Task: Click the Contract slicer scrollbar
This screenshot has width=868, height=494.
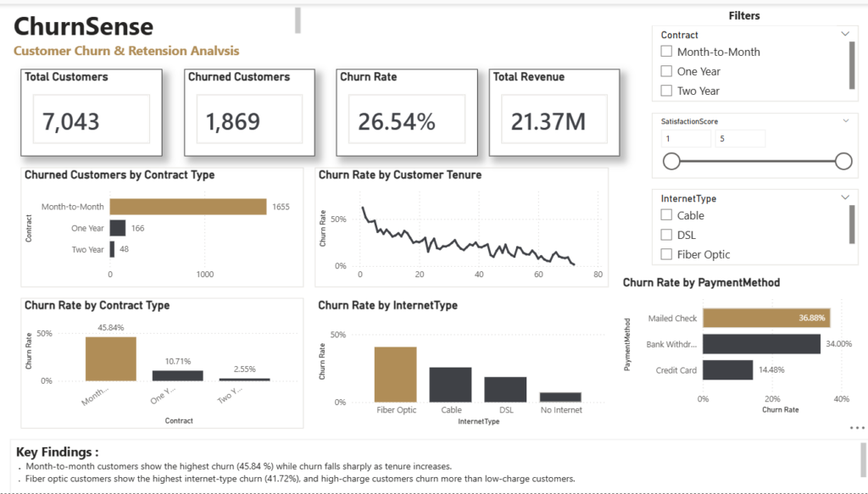Action: pos(852,65)
